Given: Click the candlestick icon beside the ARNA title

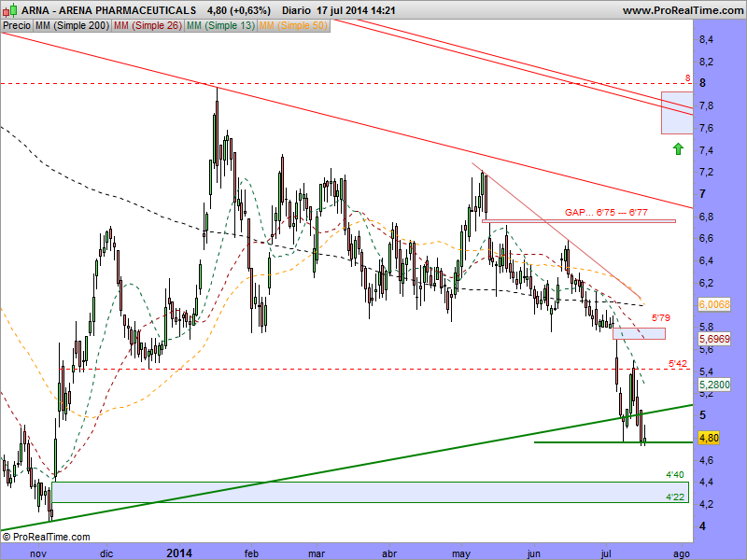Looking at the screenshot, I should [x=9, y=10].
